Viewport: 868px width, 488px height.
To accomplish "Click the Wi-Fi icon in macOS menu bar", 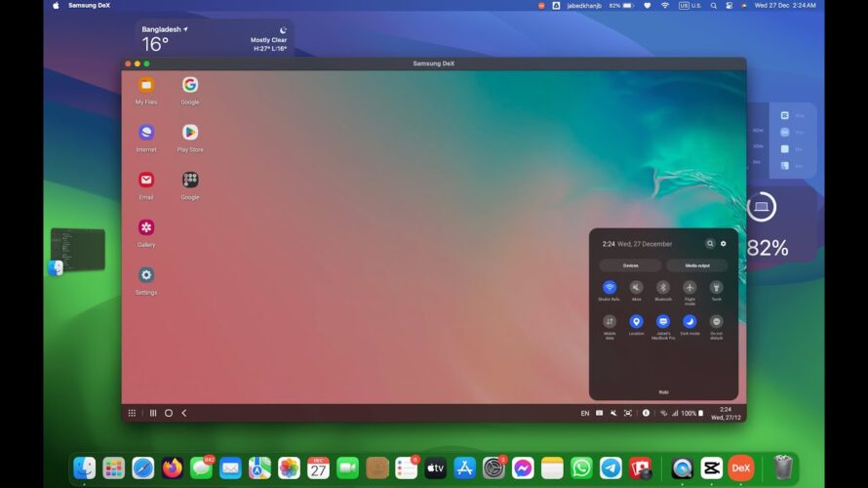I will point(665,6).
